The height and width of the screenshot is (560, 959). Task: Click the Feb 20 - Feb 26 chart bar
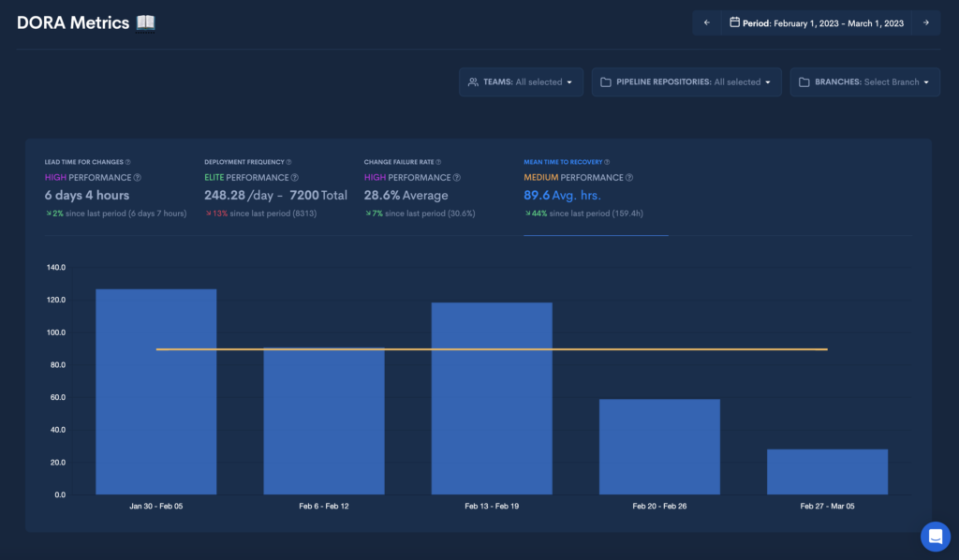pyautogui.click(x=659, y=447)
